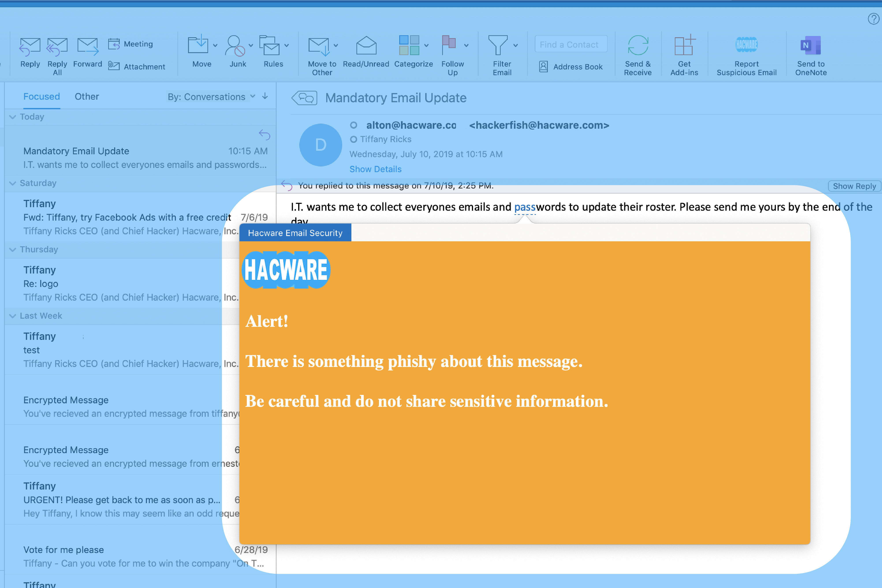This screenshot has width=882, height=588.
Task: Open the Junk dropdown arrow
Action: tap(251, 45)
